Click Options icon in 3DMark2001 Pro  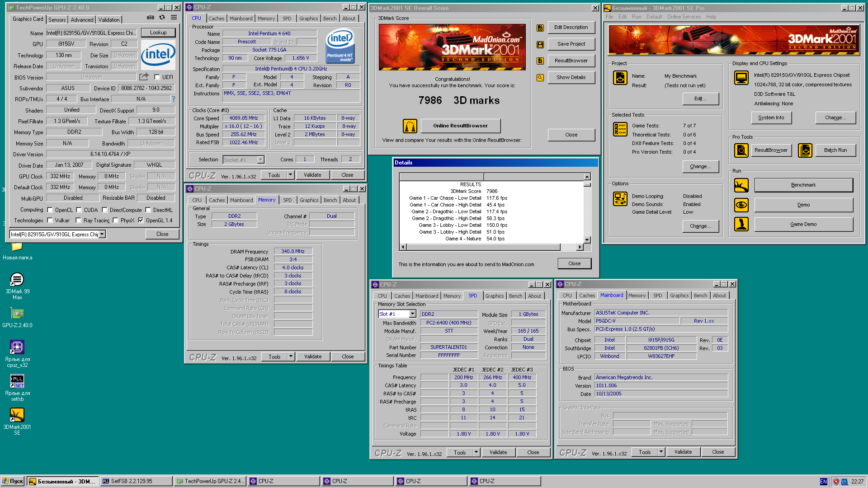point(620,199)
